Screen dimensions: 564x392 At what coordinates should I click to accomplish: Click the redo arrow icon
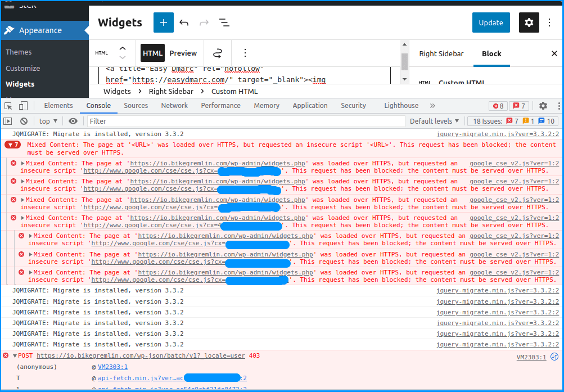pyautogui.click(x=204, y=22)
